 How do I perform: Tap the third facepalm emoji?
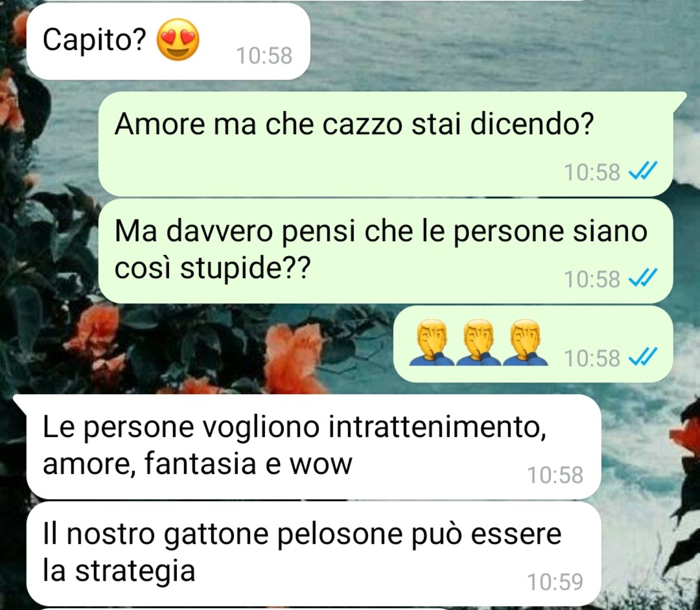pos(525,342)
